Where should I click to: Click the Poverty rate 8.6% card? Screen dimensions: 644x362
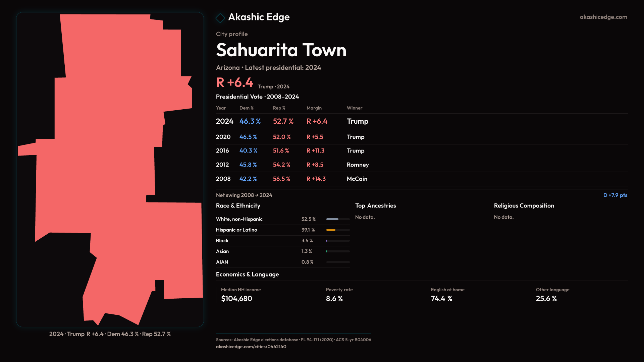(339, 295)
